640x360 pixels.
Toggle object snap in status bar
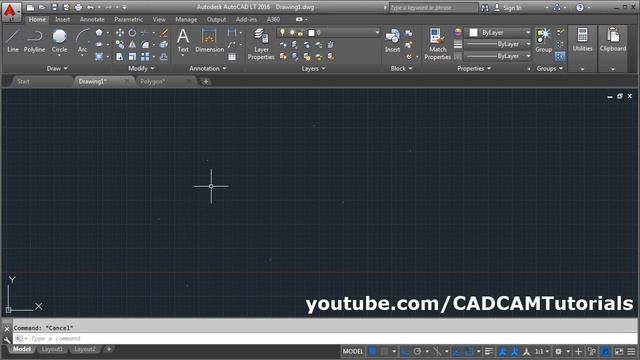pos(469,351)
